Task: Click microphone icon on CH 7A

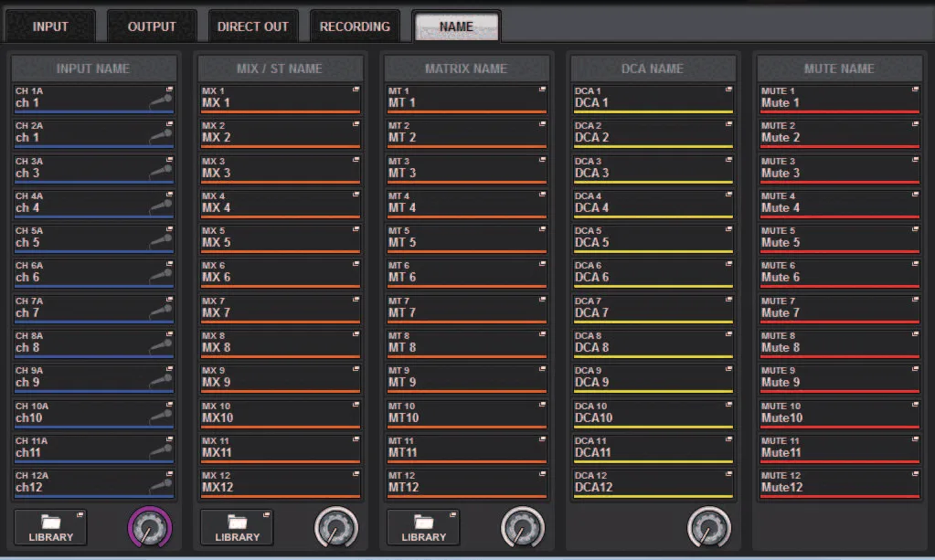Action: [161, 312]
